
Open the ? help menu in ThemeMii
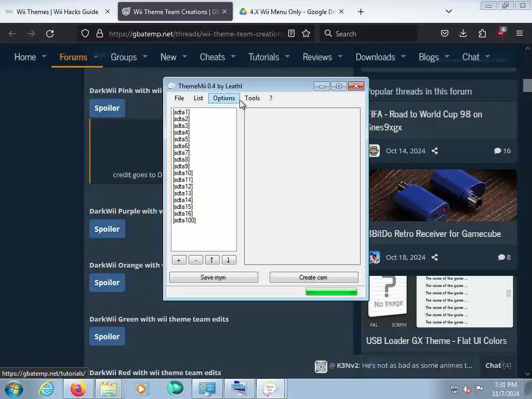271,98
